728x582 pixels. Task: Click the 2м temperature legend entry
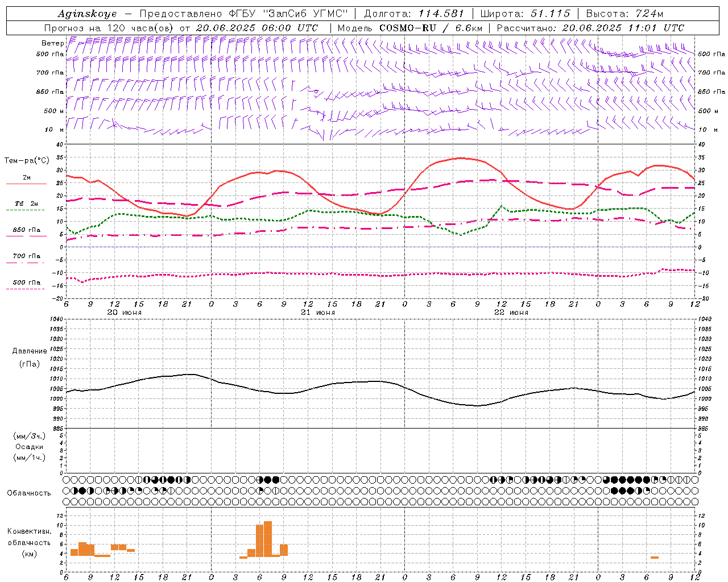(27, 178)
